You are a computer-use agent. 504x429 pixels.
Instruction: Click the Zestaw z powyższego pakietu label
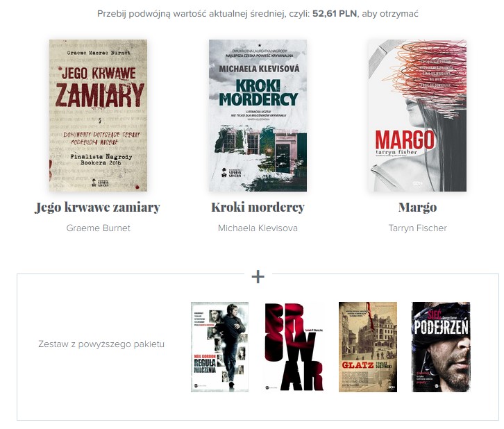point(101,344)
